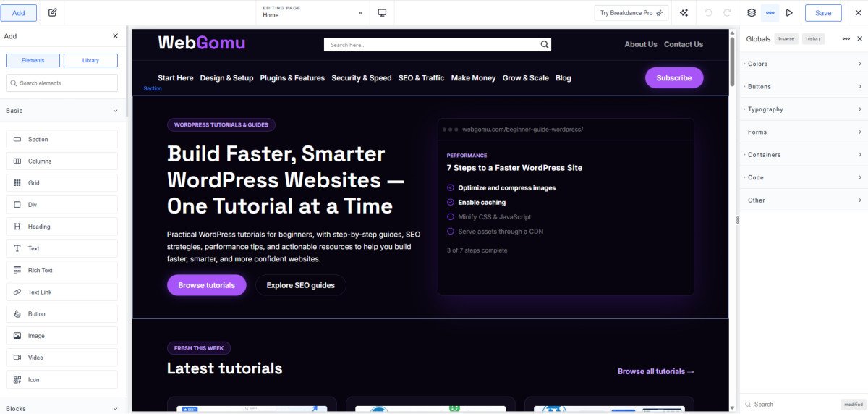Screen dimensions: 868x414
Task: Expand the Typography global settings
Action: 803,109
